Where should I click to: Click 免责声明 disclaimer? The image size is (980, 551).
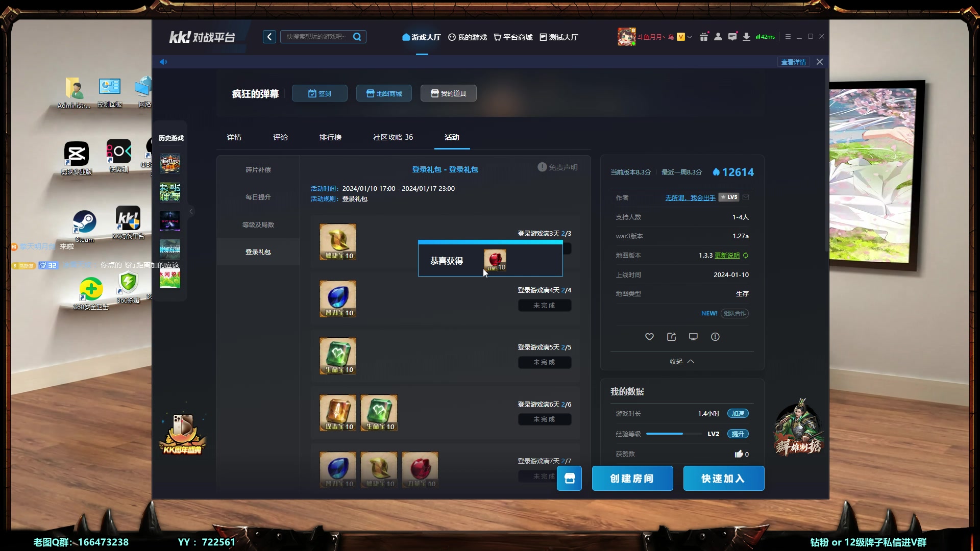click(557, 167)
